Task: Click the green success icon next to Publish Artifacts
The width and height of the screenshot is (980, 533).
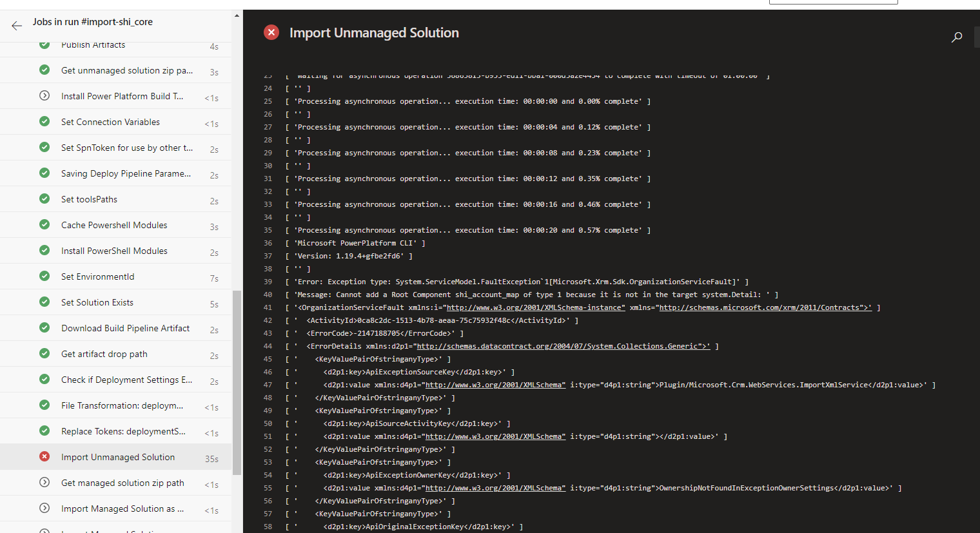Action: coord(44,44)
